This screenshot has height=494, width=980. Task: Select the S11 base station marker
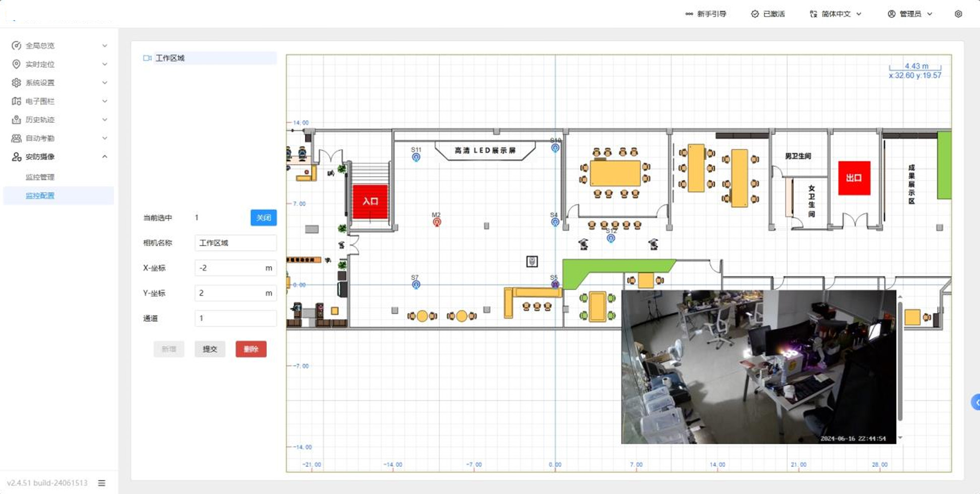coord(416,157)
